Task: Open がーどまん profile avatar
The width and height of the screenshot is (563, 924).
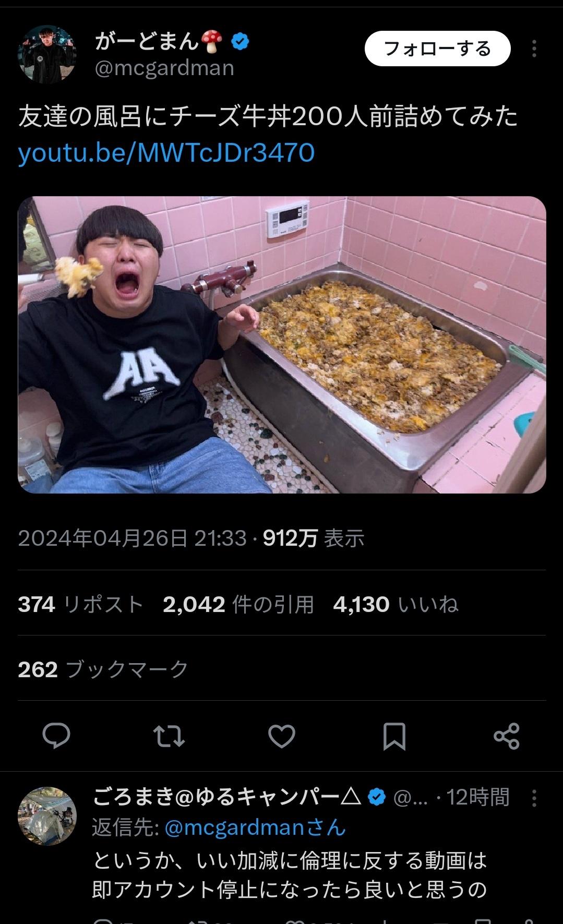Action: click(x=47, y=54)
